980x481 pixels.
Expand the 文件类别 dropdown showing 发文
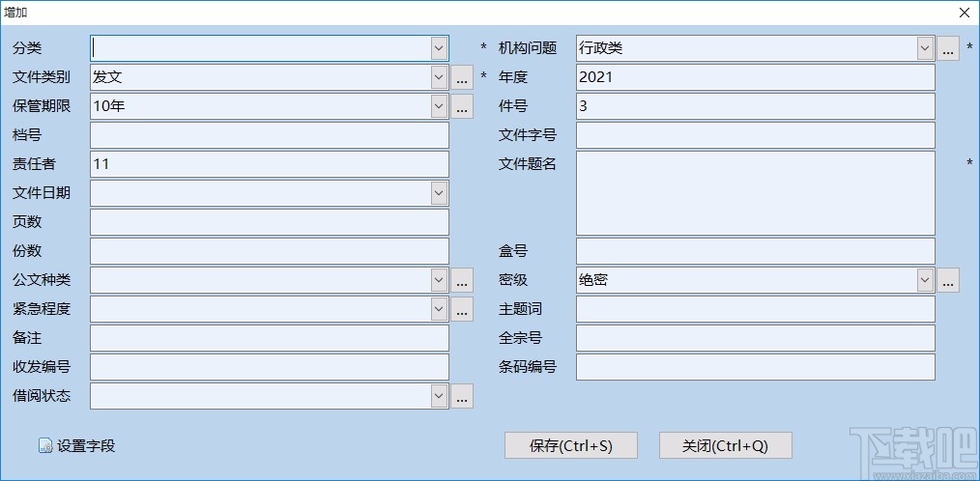tap(439, 77)
